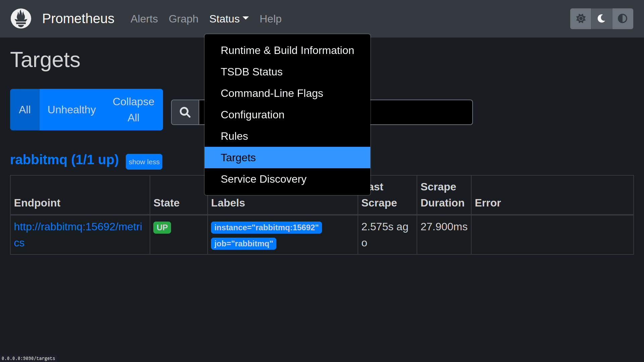Image resolution: width=644 pixels, height=362 pixels.
Task: Go to Configuration from Status menu
Action: [x=252, y=115]
